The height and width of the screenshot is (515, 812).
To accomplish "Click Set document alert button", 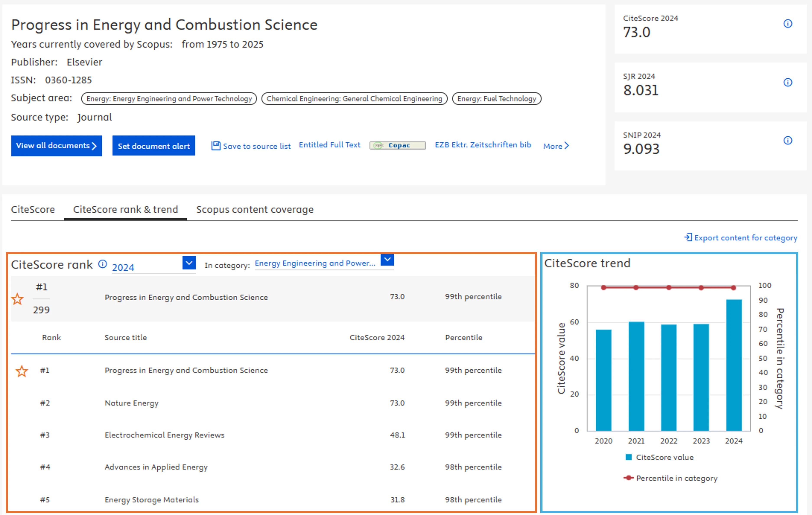I will (154, 146).
